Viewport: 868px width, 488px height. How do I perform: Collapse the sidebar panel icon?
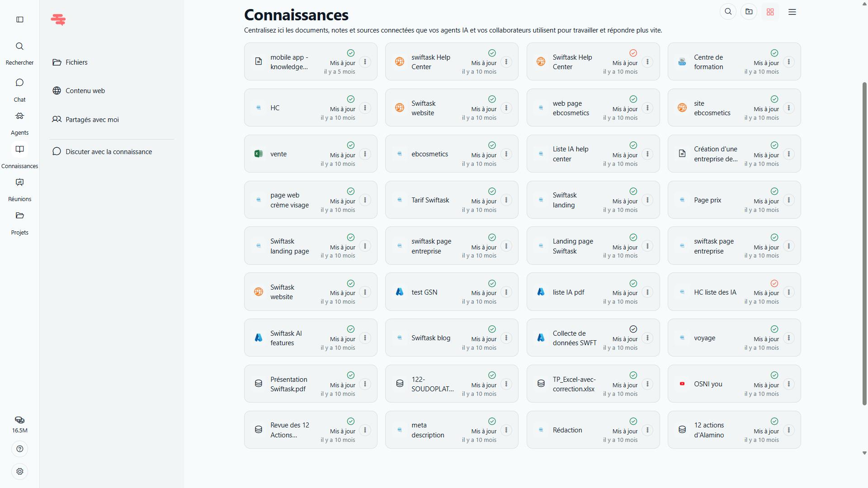pyautogui.click(x=20, y=19)
